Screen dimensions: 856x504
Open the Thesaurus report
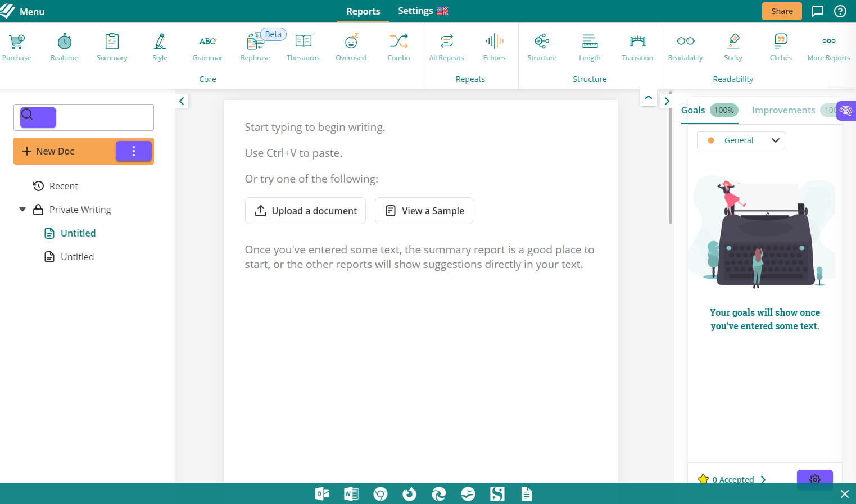(303, 46)
